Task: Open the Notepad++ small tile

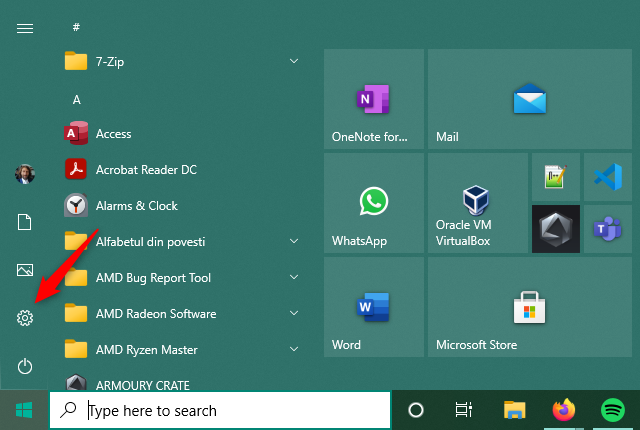Action: 556,177
